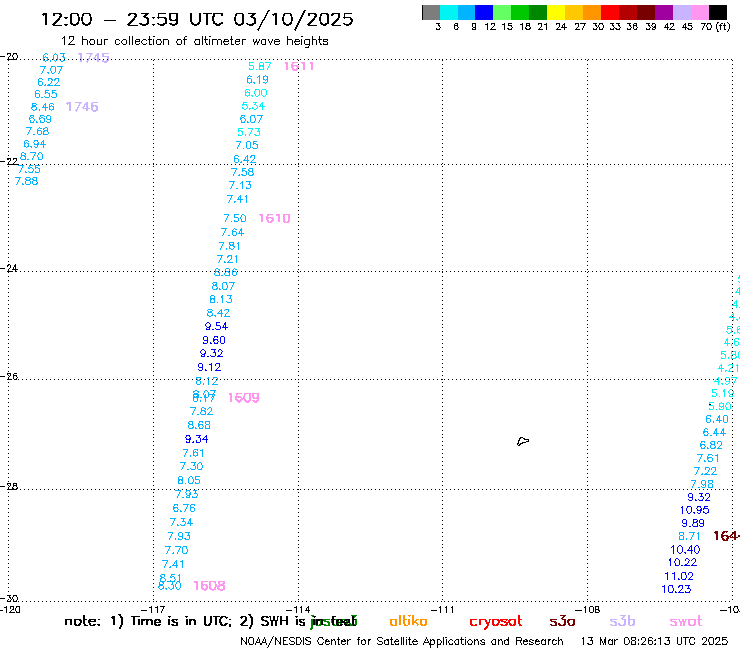
Task: Click timestamp '13 Mar 08:26:13 UTC 2025'
Action: pyautogui.click(x=654, y=641)
